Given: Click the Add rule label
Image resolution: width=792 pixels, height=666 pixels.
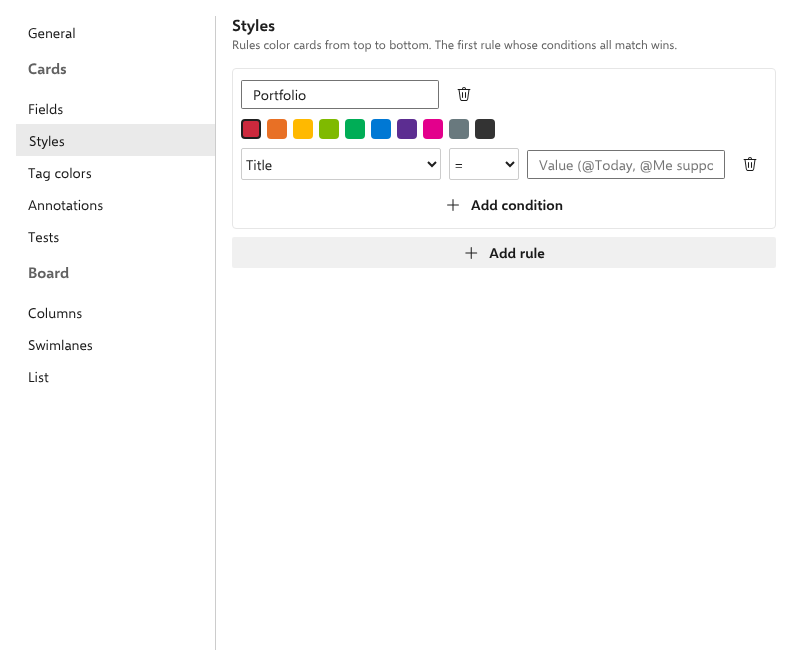Looking at the screenshot, I should coord(517,253).
